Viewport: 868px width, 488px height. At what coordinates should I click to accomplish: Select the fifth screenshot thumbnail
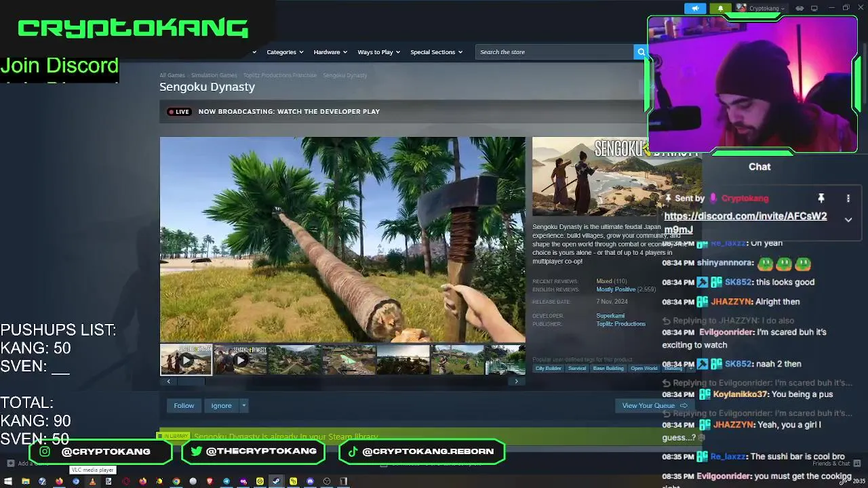coord(403,360)
